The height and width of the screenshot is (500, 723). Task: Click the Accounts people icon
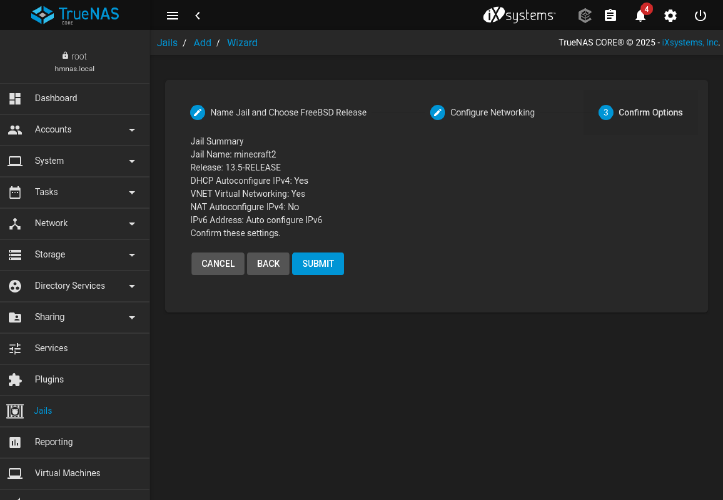pyautogui.click(x=15, y=130)
